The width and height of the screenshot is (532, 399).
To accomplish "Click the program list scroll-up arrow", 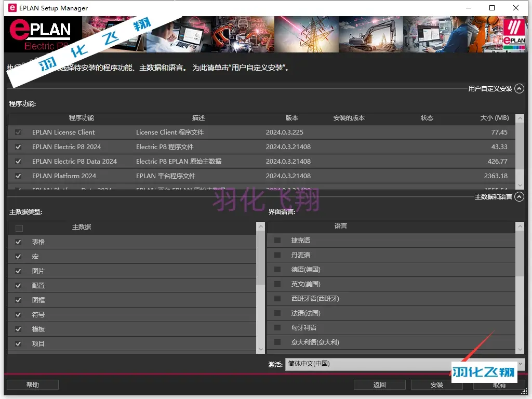I will point(520,119).
